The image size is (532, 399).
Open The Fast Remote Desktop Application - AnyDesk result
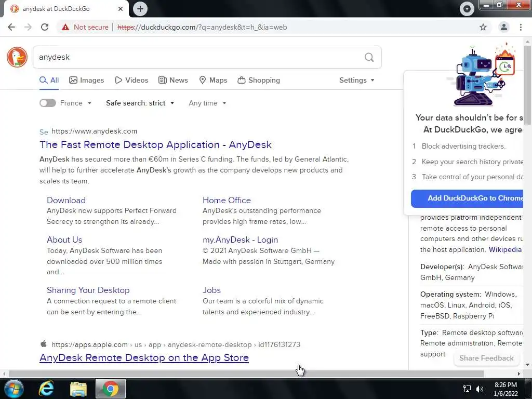[x=155, y=144]
